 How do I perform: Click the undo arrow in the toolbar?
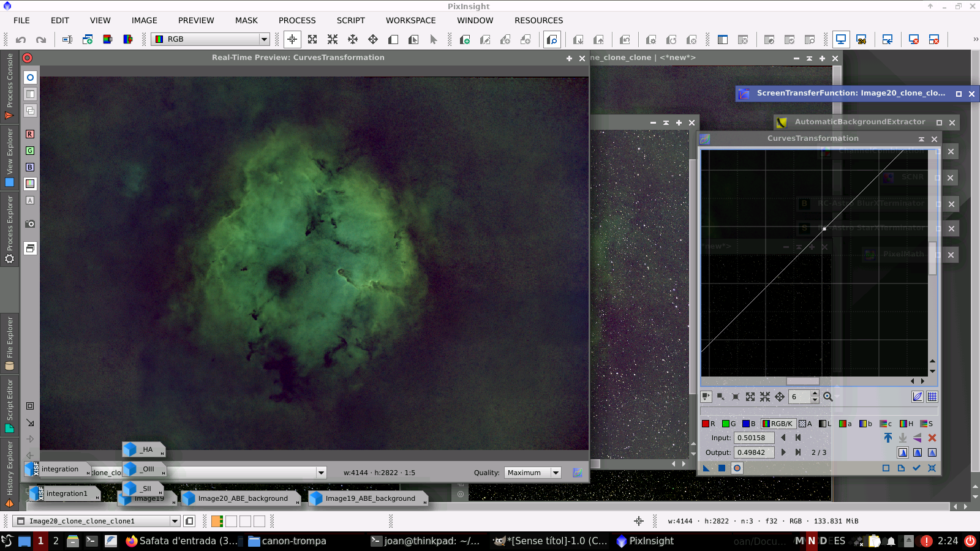point(21,40)
